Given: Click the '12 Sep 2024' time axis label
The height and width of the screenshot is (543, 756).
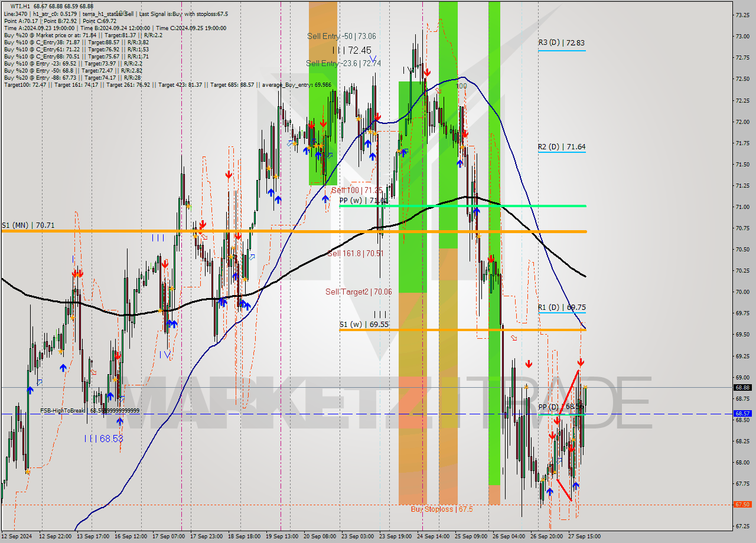Looking at the screenshot, I should tap(16, 537).
